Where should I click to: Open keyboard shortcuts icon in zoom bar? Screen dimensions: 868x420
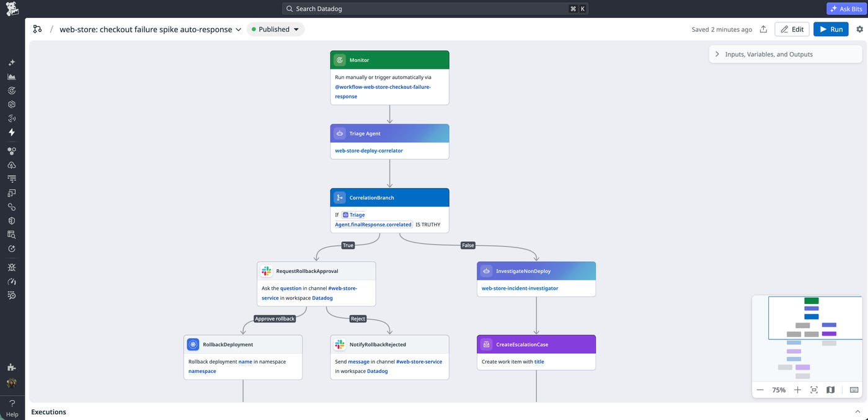click(854, 390)
